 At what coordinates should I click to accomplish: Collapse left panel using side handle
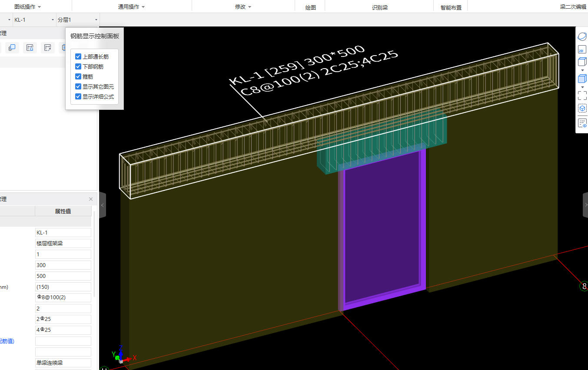click(x=103, y=205)
